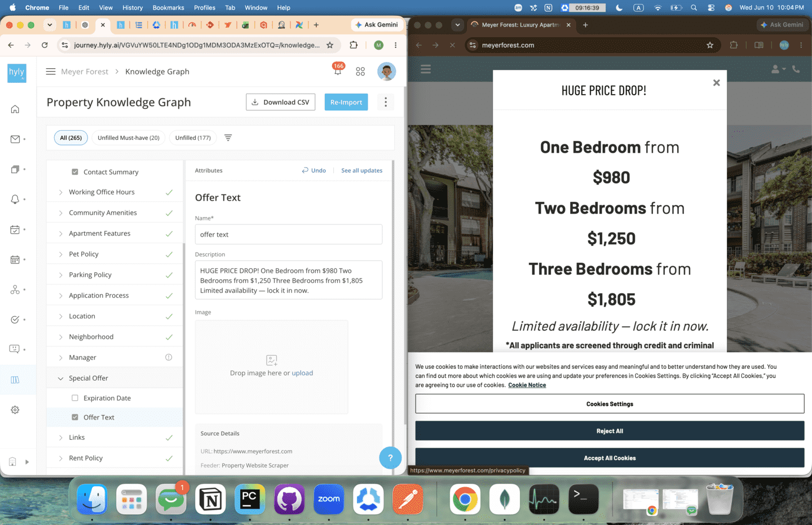Image resolution: width=812 pixels, height=525 pixels.
Task: Open hamburger menu on Meyer Forest website
Action: (426, 69)
